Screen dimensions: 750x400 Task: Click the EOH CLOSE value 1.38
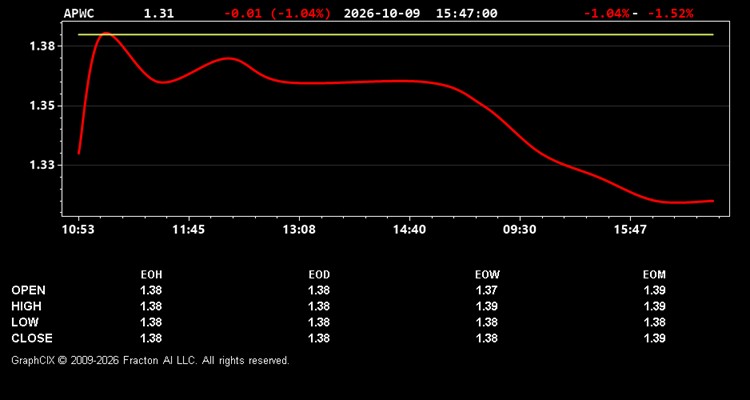coord(151,338)
